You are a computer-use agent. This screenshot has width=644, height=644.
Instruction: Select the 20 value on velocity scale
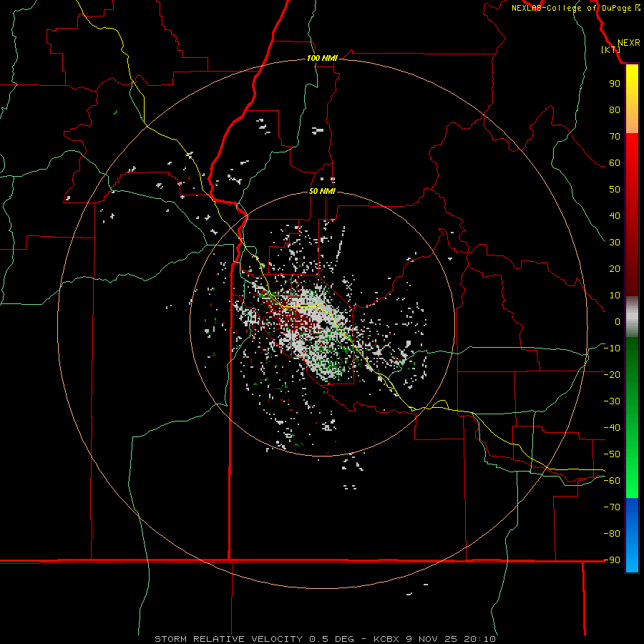pyautogui.click(x=615, y=269)
